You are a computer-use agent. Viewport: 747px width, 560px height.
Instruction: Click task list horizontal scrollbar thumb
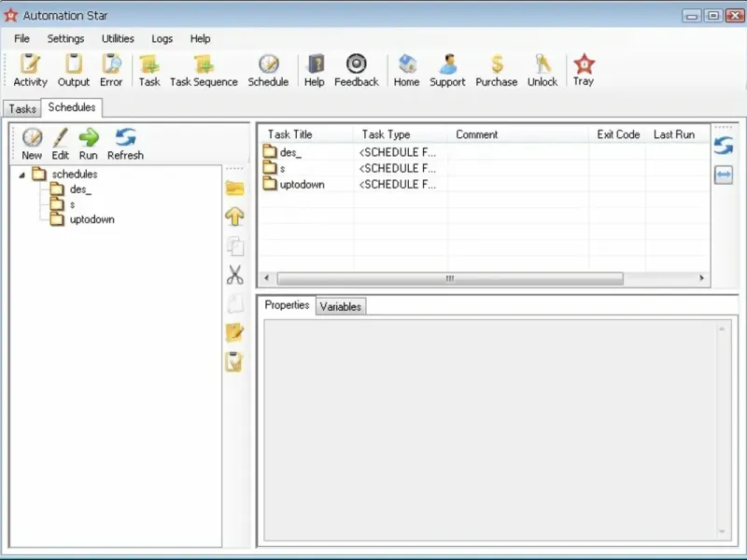point(450,278)
